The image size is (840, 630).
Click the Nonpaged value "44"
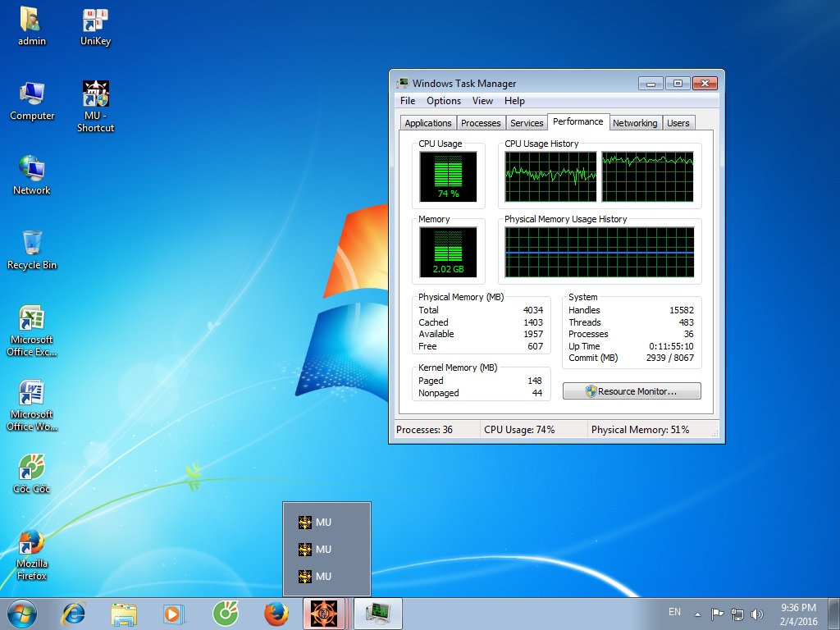point(537,393)
